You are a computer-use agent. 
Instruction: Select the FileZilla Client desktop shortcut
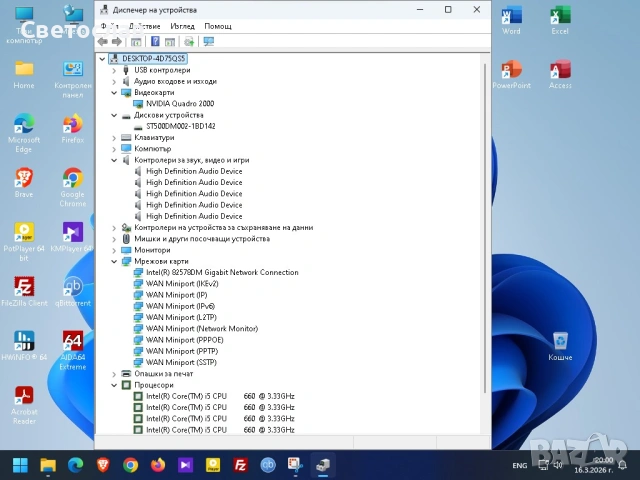point(24,292)
